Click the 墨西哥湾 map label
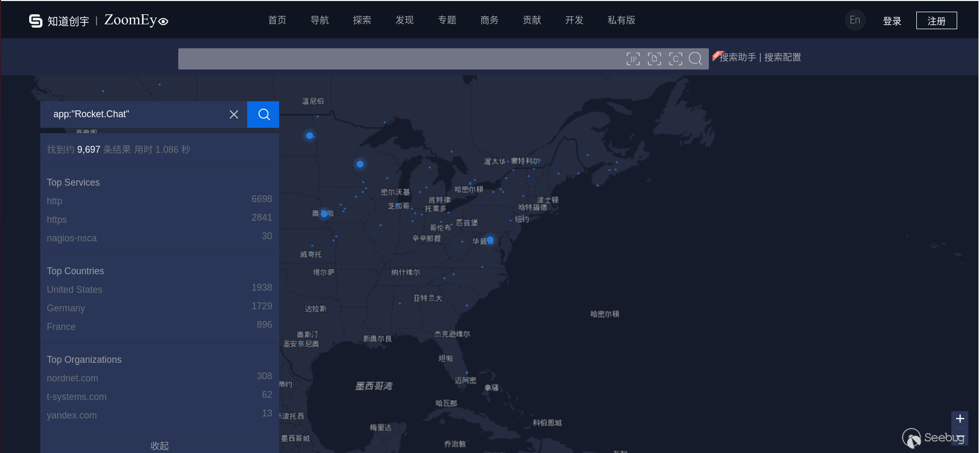980x453 pixels. point(374,386)
